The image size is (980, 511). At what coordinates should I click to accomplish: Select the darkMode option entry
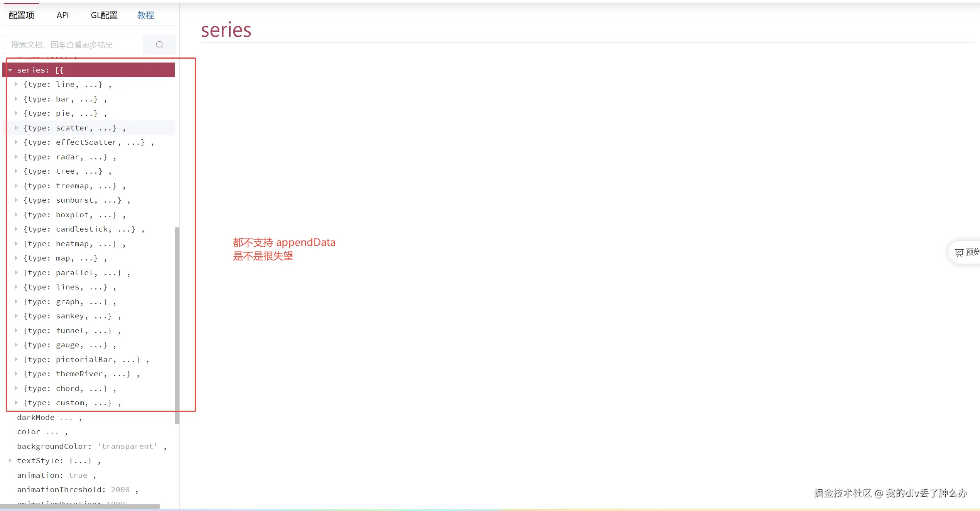(x=35, y=417)
